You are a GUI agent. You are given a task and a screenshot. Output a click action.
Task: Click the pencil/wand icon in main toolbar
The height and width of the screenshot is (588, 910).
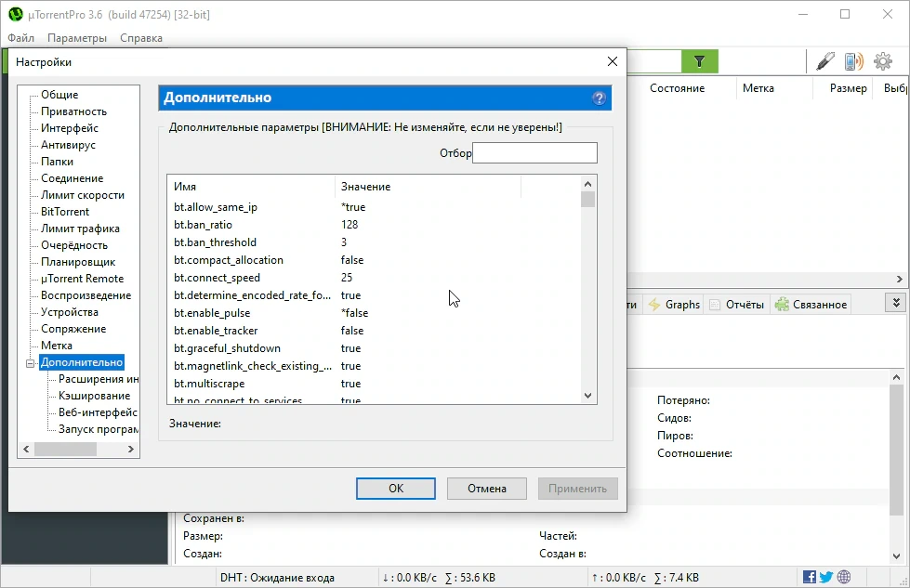(x=824, y=61)
